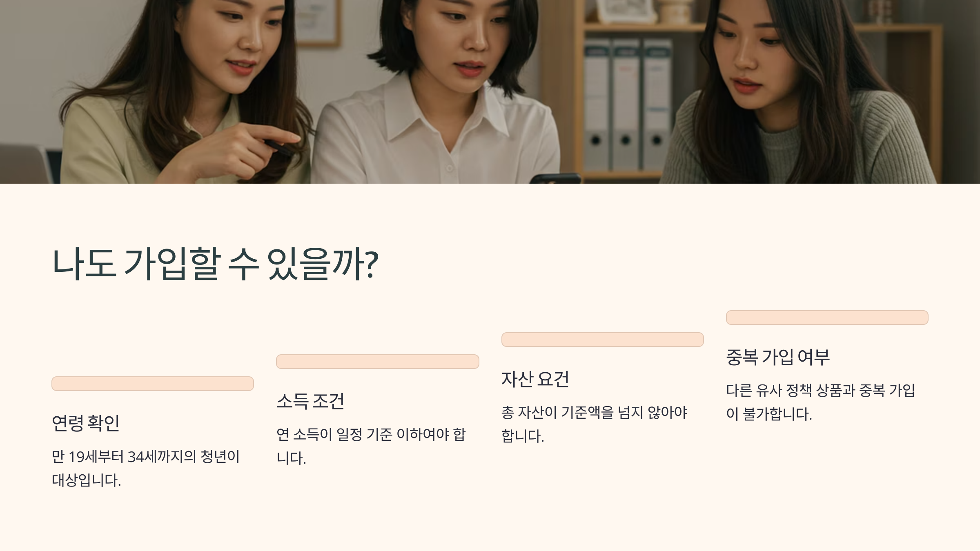This screenshot has height=551, width=980.
Task: Click the text 총 자산이 기준액을 넘지 않아야 합니다
Action: (x=594, y=424)
